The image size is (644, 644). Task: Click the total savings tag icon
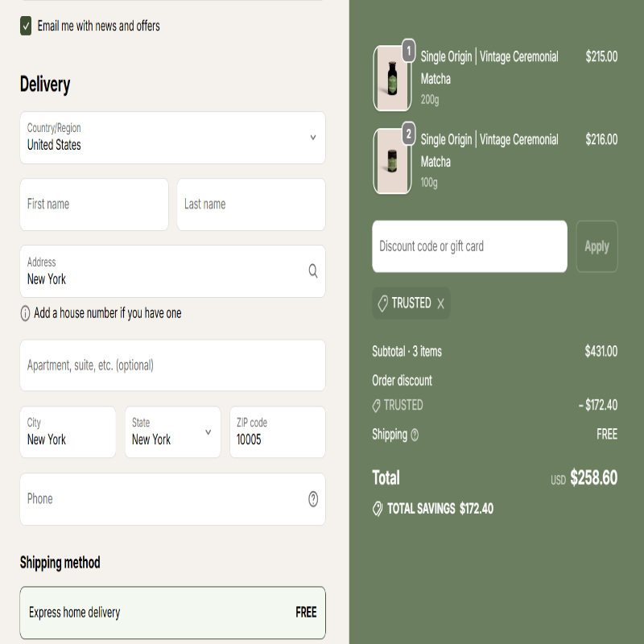(x=378, y=509)
